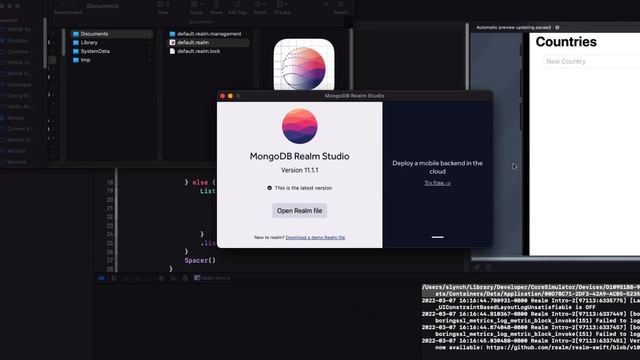This screenshot has width=640, height=360.
Task: Click the pause execution icon in the debug bar
Action: (114, 278)
